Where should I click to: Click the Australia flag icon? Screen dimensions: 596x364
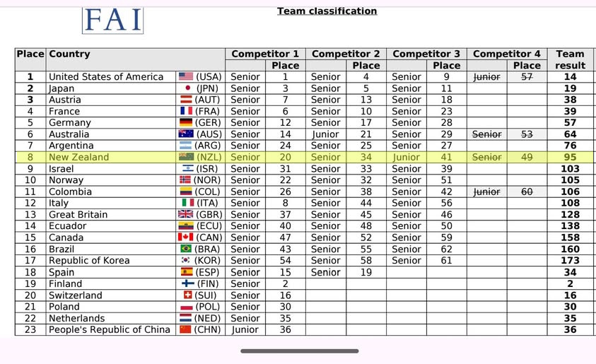[x=186, y=134]
